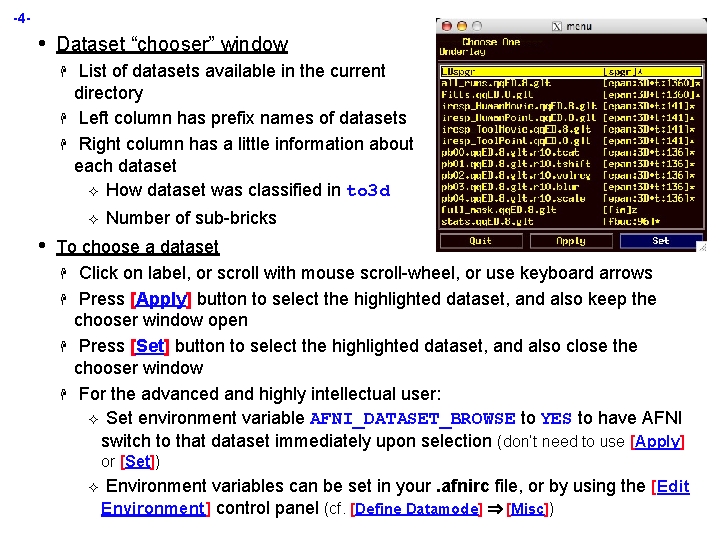Select the pb01 tshift dataset row

point(571,163)
